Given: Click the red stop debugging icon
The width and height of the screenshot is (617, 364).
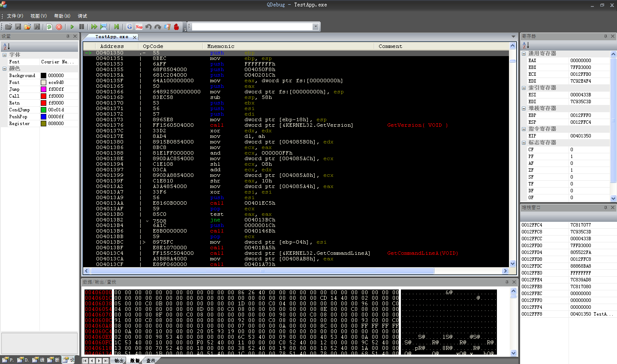Looking at the screenshot, I should pos(59,27).
